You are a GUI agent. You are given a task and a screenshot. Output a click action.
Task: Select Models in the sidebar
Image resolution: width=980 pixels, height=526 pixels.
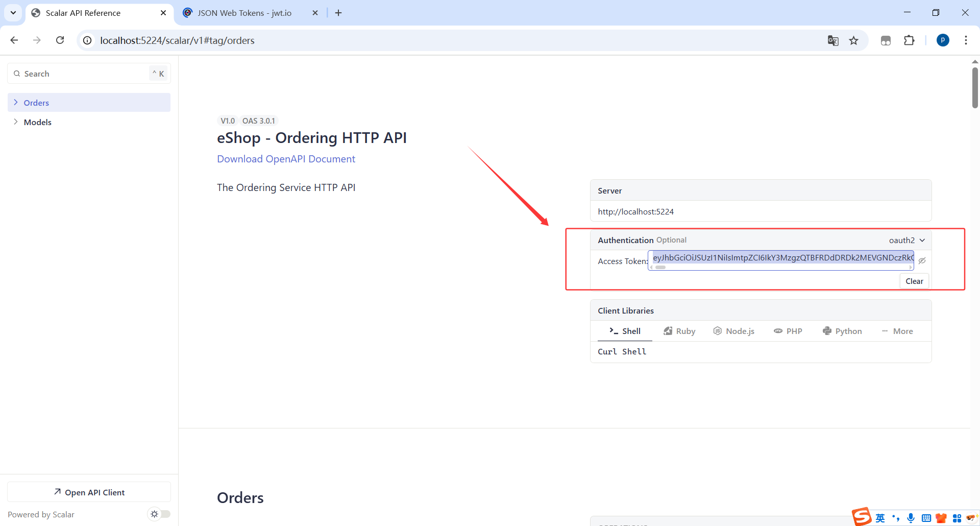pyautogui.click(x=89, y=122)
